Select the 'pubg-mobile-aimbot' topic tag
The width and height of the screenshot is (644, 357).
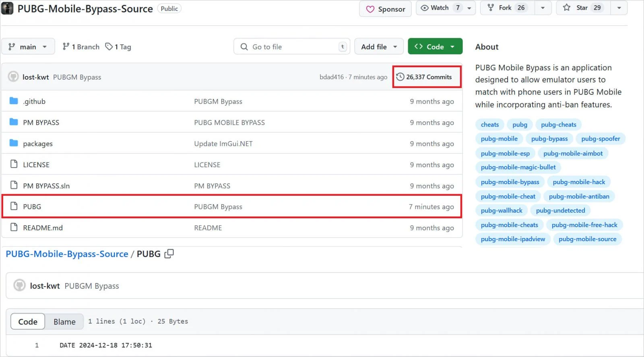[x=573, y=153]
